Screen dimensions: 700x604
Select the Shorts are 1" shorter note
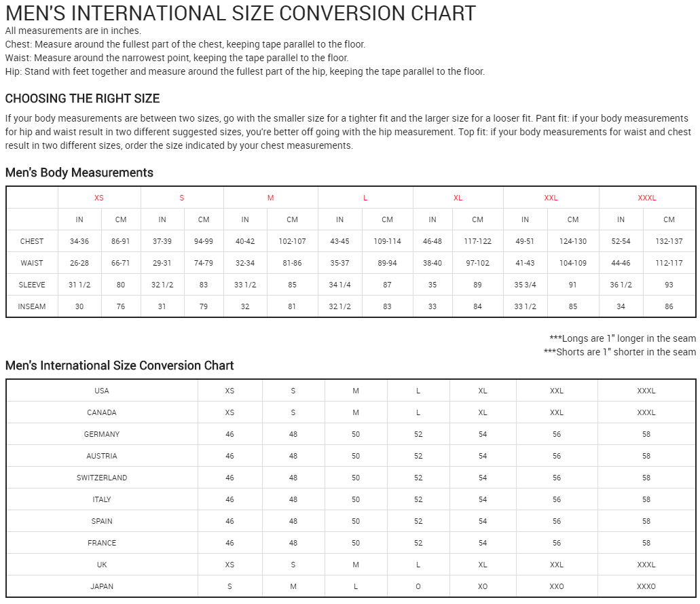coord(619,352)
